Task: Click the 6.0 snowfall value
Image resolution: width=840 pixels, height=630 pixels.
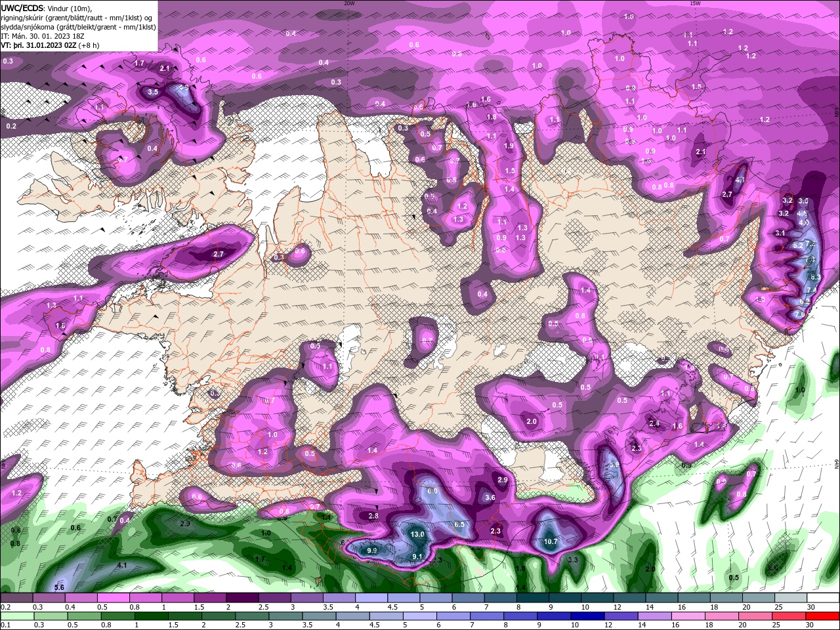Action: [x=432, y=491]
